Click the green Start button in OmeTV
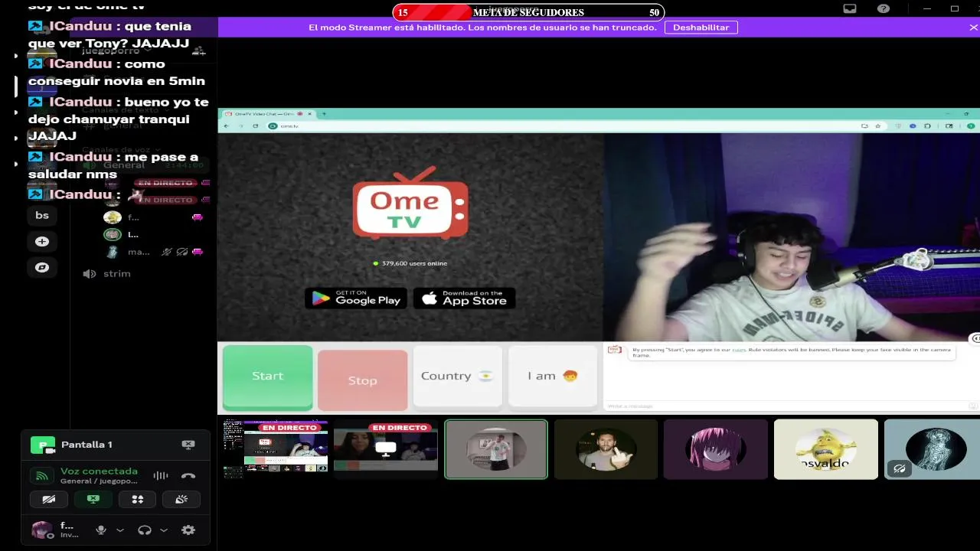Screen dimensions: 980x551 pyautogui.click(x=267, y=377)
